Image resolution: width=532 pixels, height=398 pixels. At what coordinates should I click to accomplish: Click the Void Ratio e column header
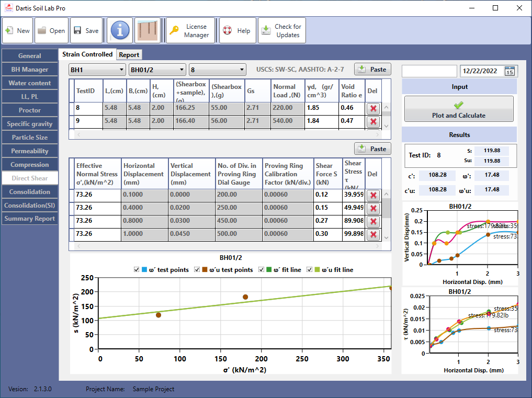[352, 90]
